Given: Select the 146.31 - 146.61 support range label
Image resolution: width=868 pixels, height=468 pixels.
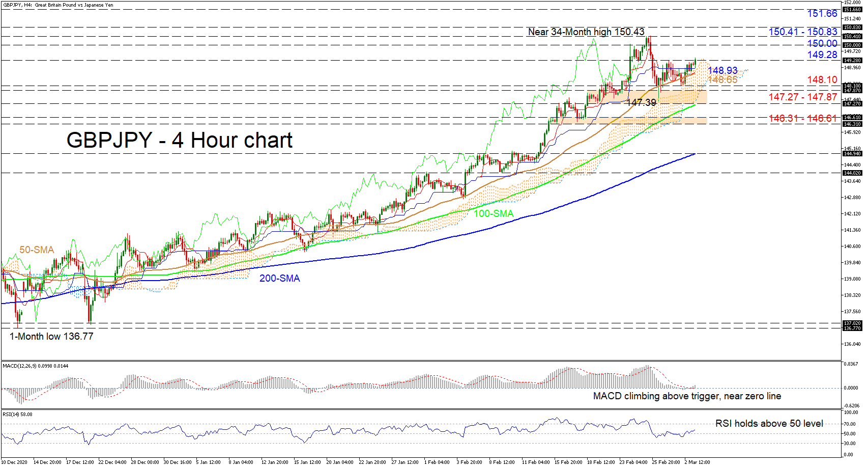Looking at the screenshot, I should click(802, 118).
